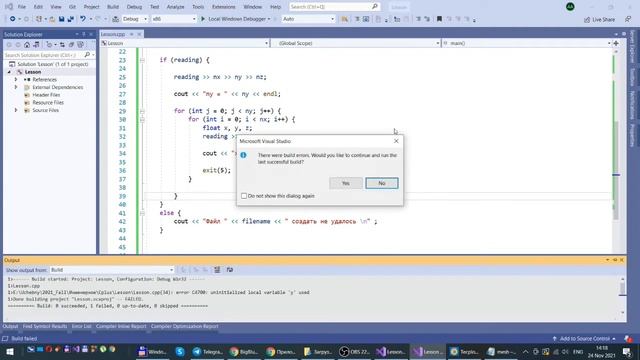Click the bookmark icon in toolbar
Screen dimensions: 640x360
439,19
